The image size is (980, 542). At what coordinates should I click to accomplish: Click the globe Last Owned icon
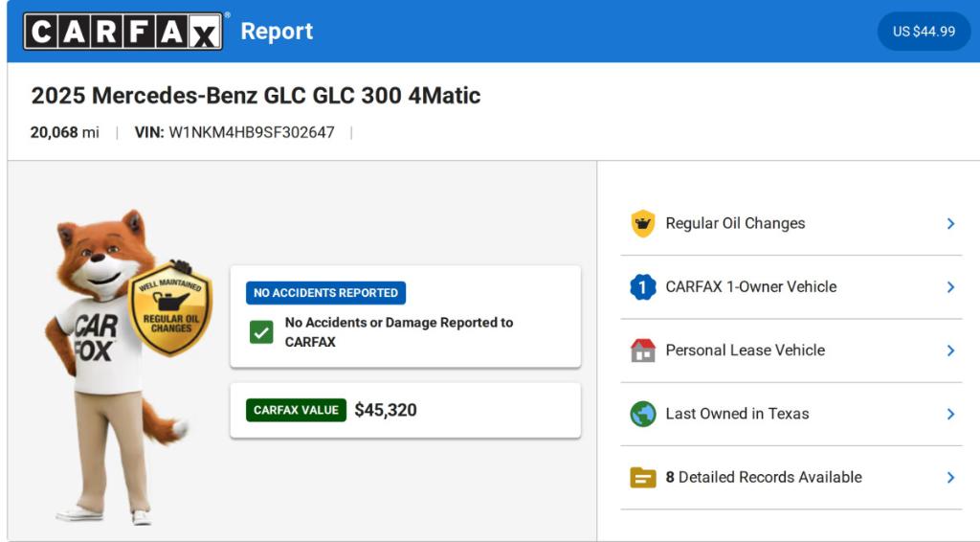642,414
